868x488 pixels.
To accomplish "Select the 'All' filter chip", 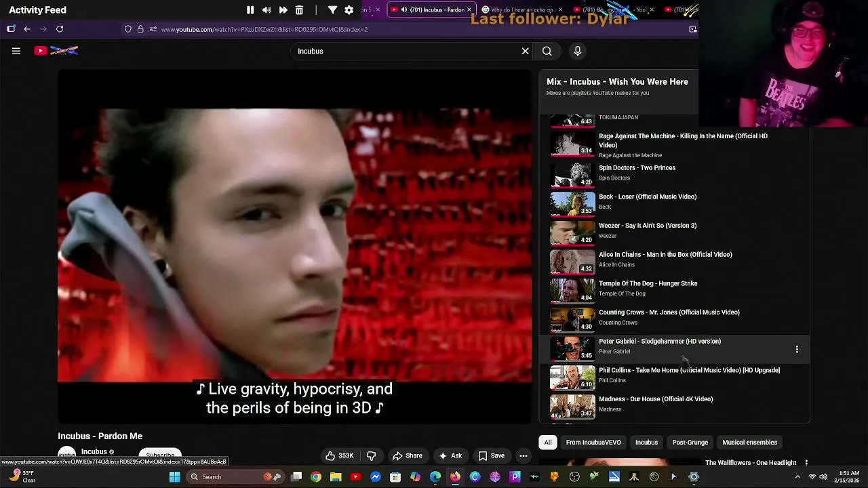I will point(548,443).
